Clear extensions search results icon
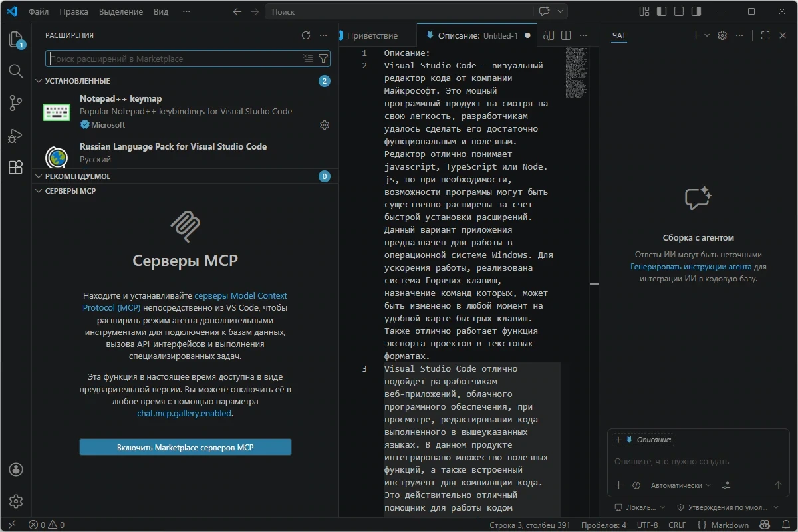The image size is (798, 532). (308, 59)
